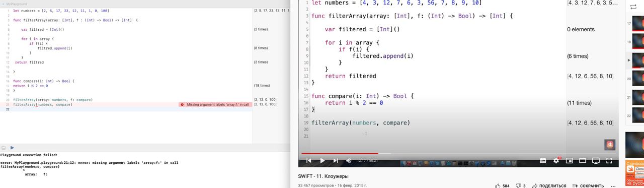Click 'return filtred' line in playground

[x=29, y=62]
